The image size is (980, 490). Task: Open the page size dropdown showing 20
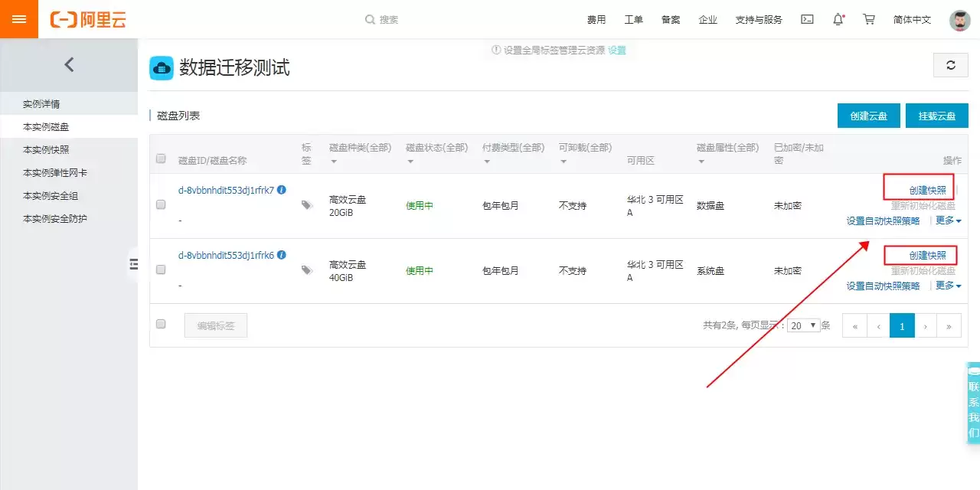coord(804,325)
